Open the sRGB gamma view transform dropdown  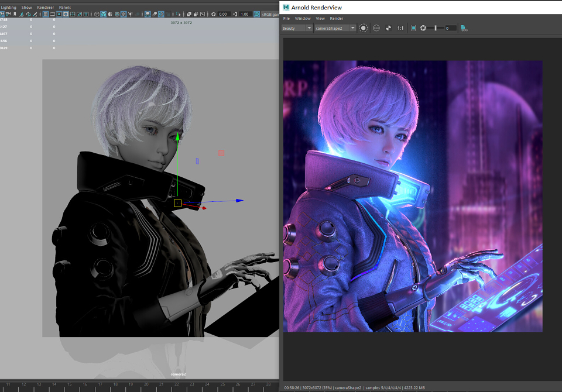(x=270, y=14)
